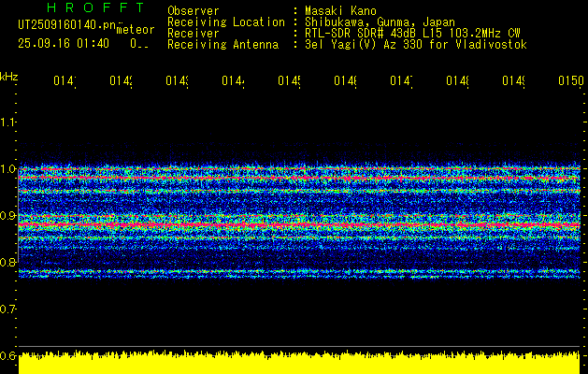Image resolution: width=588 pixels, height=374 pixels.
Task: Click the Receiving Location field label
Action: coord(225,22)
